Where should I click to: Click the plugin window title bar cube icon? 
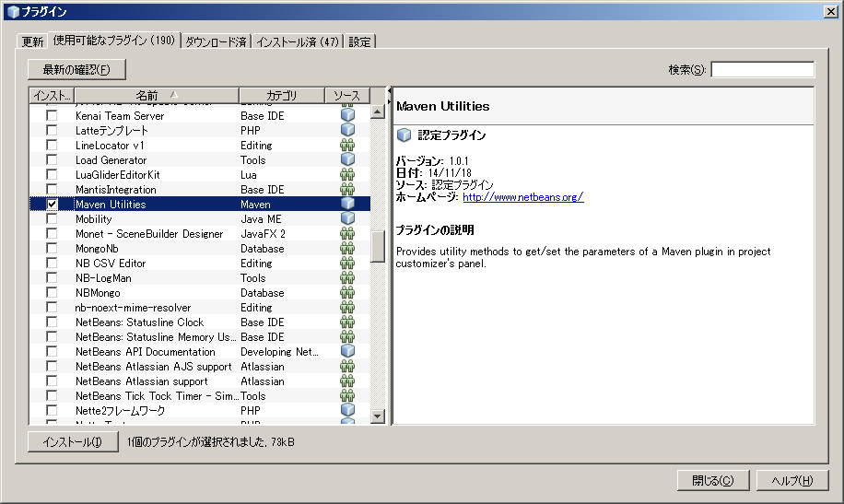coord(13,12)
